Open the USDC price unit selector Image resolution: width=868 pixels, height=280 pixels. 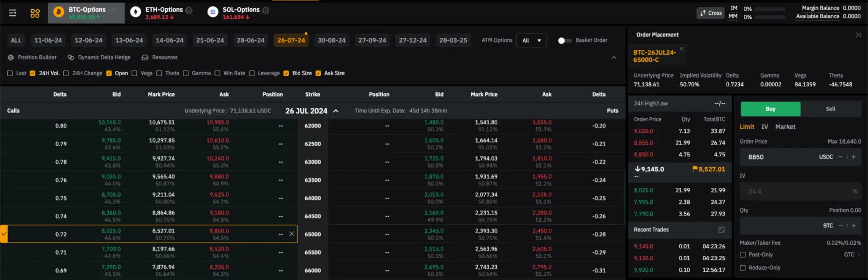click(x=826, y=157)
